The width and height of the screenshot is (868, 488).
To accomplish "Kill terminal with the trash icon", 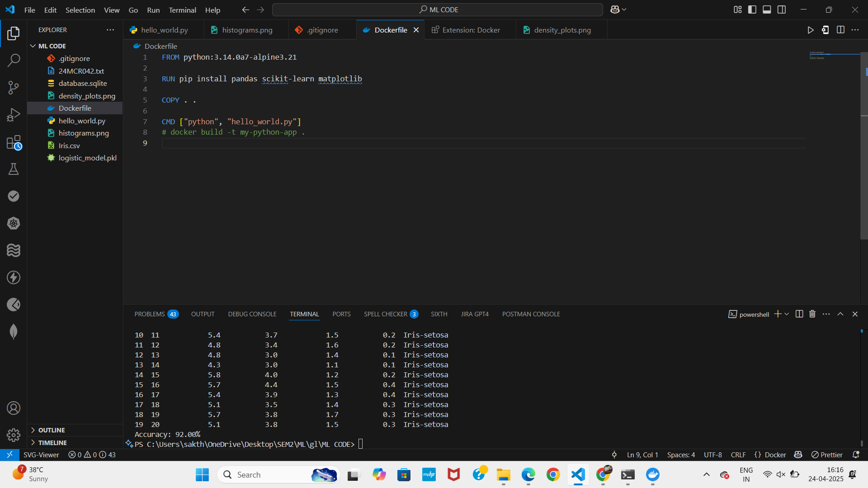I will point(812,314).
